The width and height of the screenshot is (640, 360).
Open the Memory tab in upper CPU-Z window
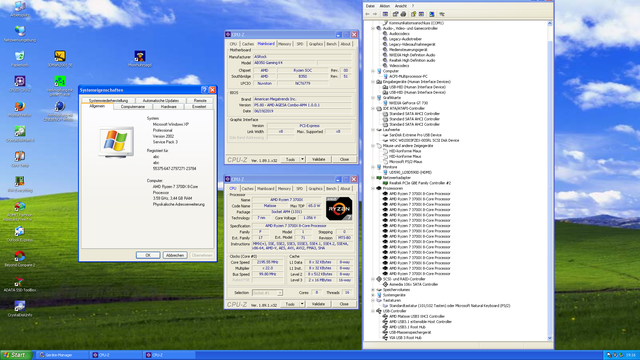point(284,44)
